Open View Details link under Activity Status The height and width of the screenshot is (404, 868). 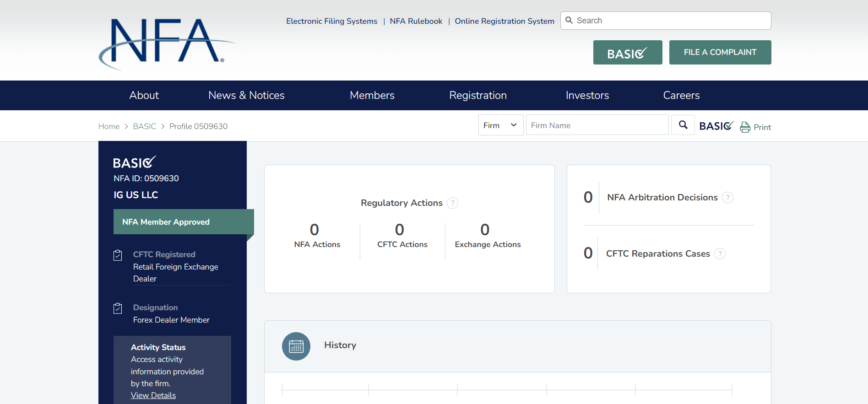(x=153, y=395)
